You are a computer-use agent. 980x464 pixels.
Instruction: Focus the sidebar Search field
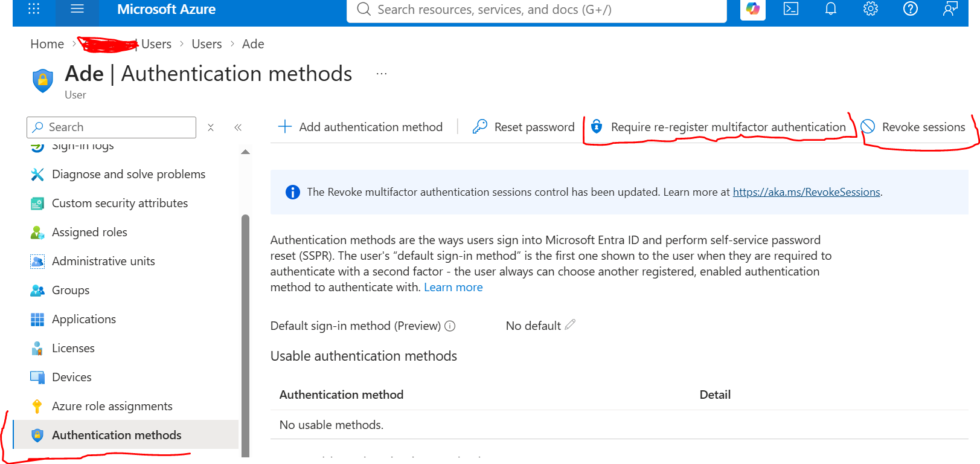pyautogui.click(x=112, y=127)
